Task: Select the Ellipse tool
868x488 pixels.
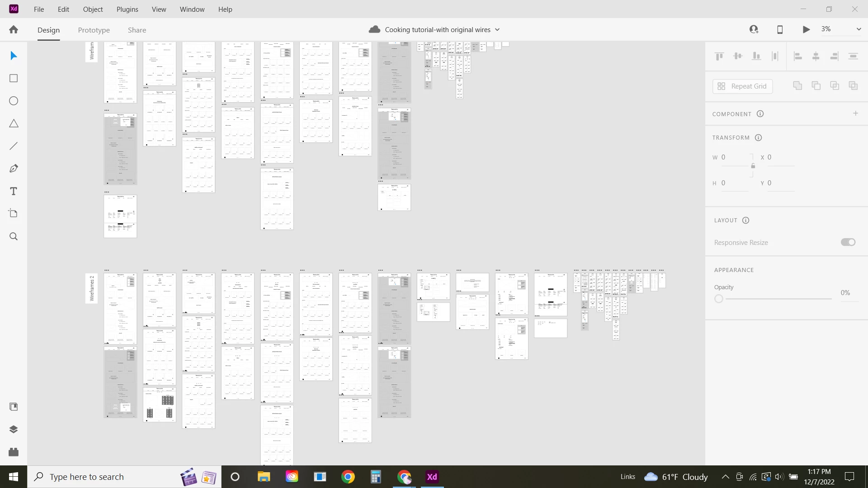Action: (x=14, y=101)
